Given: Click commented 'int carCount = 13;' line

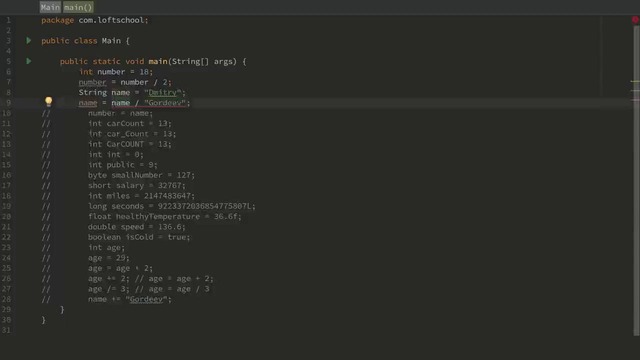Looking at the screenshot, I should 130,123.
